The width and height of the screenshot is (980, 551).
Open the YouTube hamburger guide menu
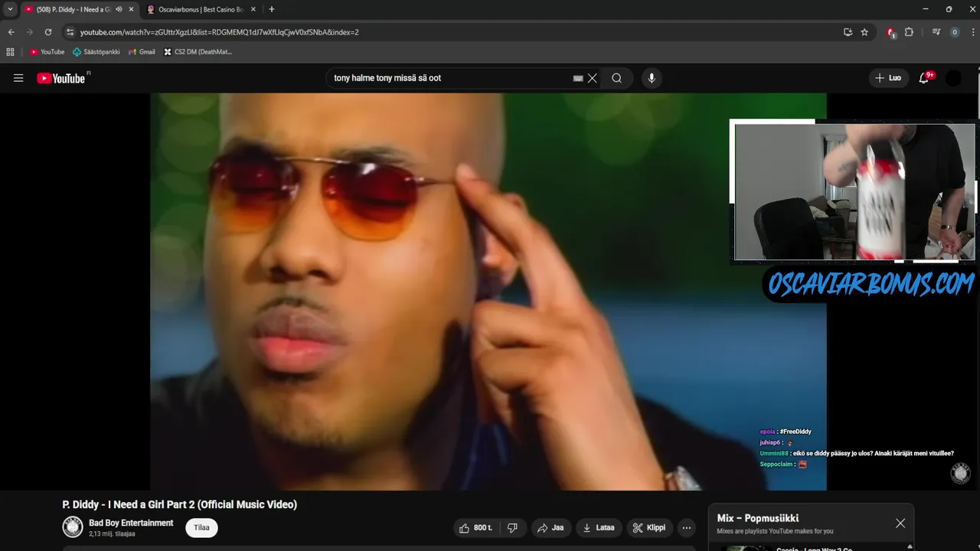(x=18, y=78)
